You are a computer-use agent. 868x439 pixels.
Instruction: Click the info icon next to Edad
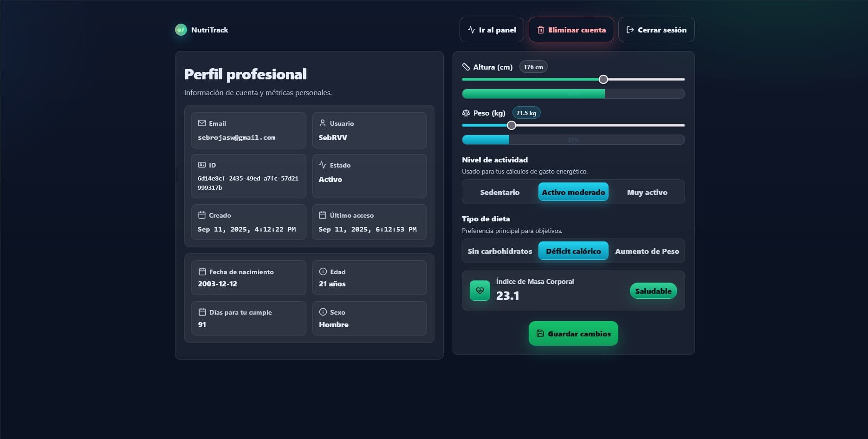(x=323, y=271)
